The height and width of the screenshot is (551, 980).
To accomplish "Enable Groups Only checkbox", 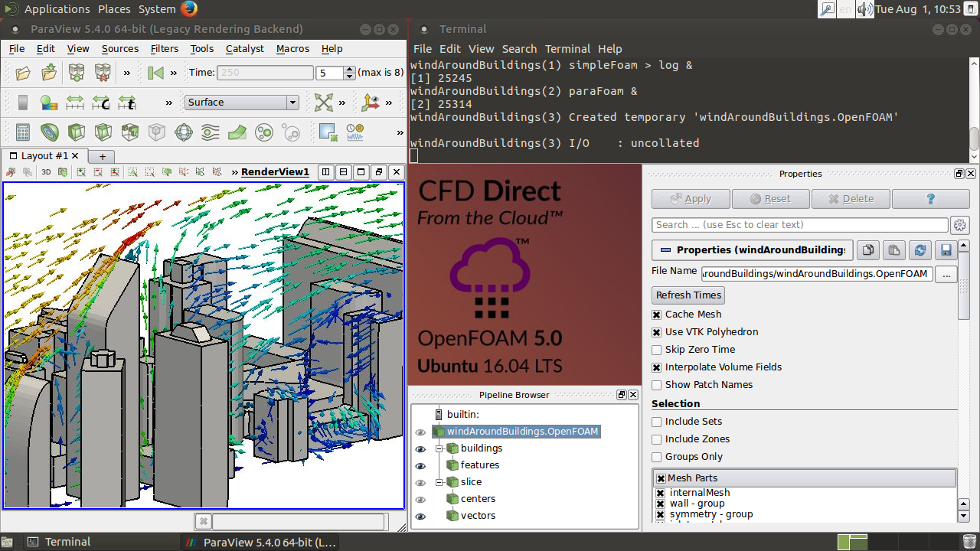I will tap(657, 457).
